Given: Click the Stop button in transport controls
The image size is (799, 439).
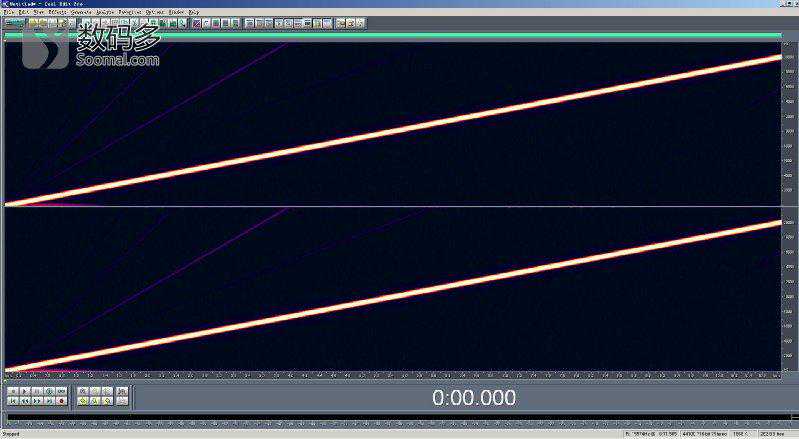Looking at the screenshot, I should click(11, 390).
